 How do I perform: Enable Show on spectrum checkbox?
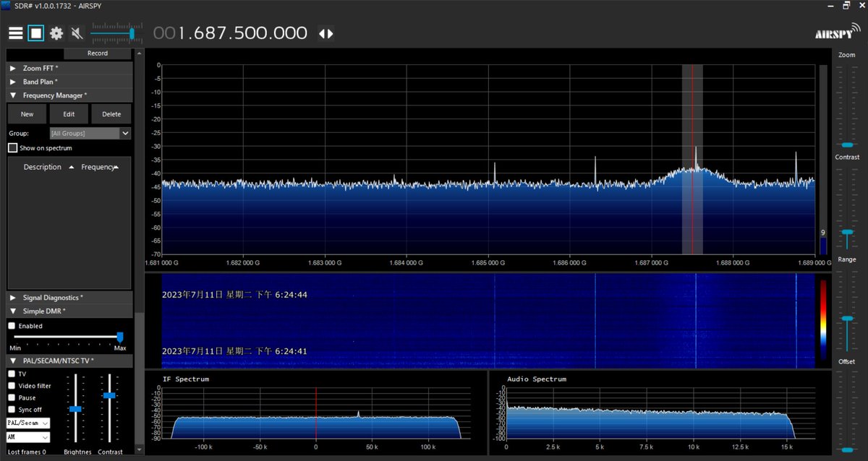(12, 148)
